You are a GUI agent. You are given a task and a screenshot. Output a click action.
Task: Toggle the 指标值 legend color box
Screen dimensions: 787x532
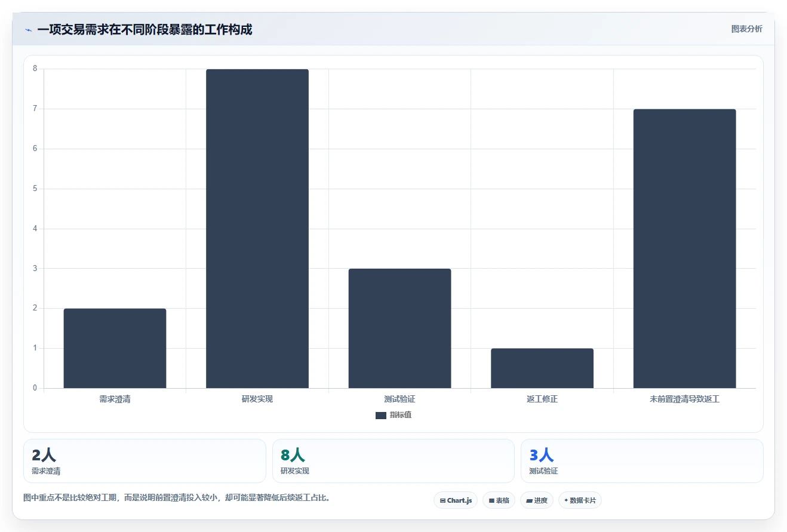tap(381, 416)
